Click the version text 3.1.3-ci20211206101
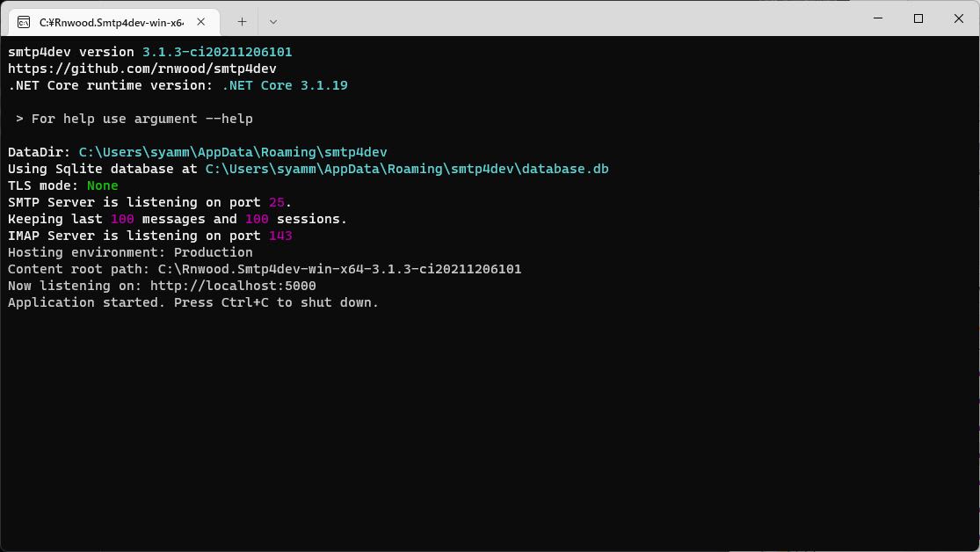The height and width of the screenshot is (552, 980). click(x=217, y=52)
